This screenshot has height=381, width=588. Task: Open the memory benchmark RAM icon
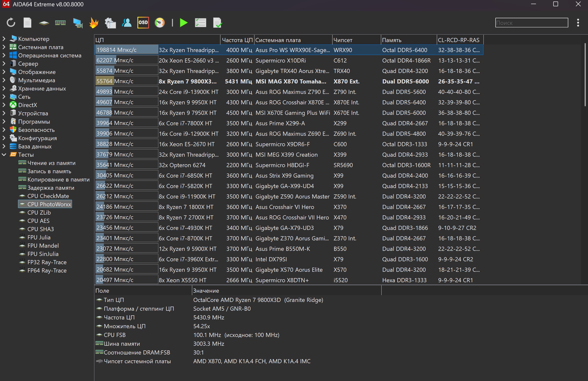pyautogui.click(x=60, y=23)
